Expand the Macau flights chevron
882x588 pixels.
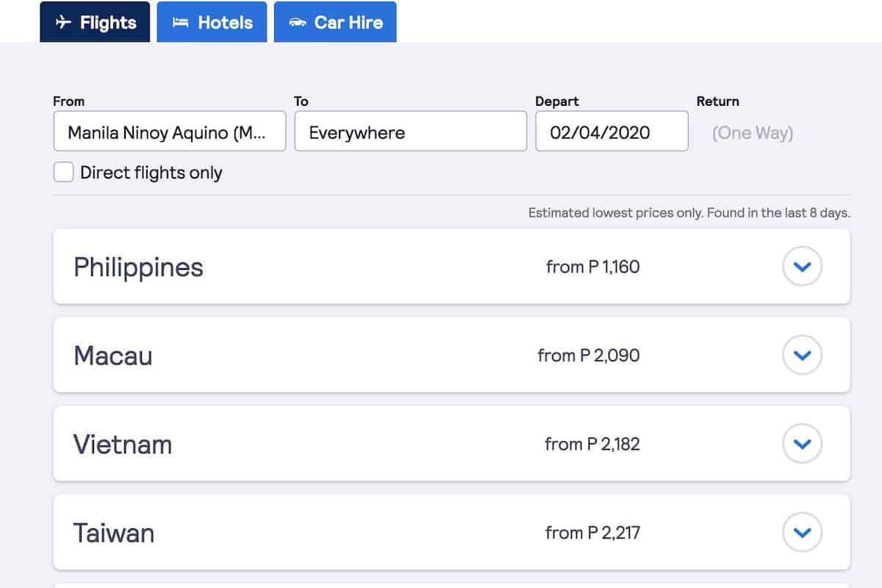coord(802,356)
